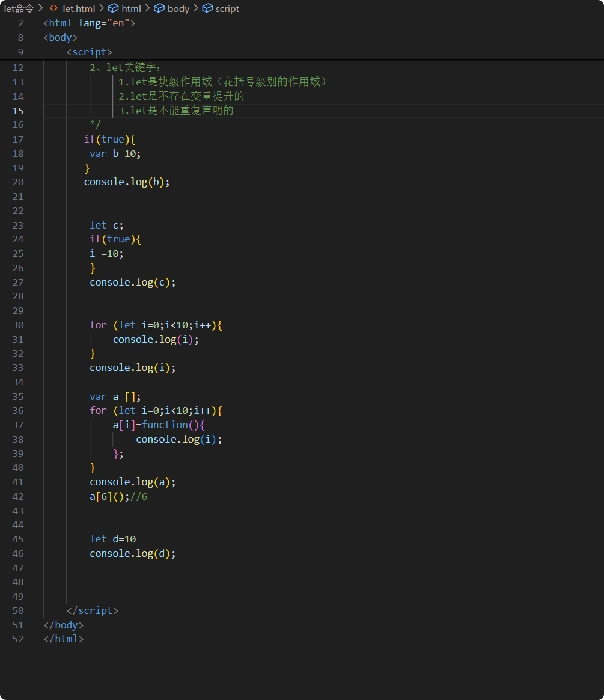Click sticky line '<body>'
604x700 pixels.
pos(60,37)
